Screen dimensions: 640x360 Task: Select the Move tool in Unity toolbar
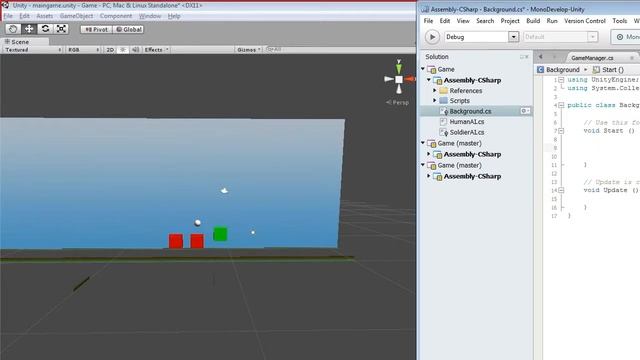(x=29, y=29)
